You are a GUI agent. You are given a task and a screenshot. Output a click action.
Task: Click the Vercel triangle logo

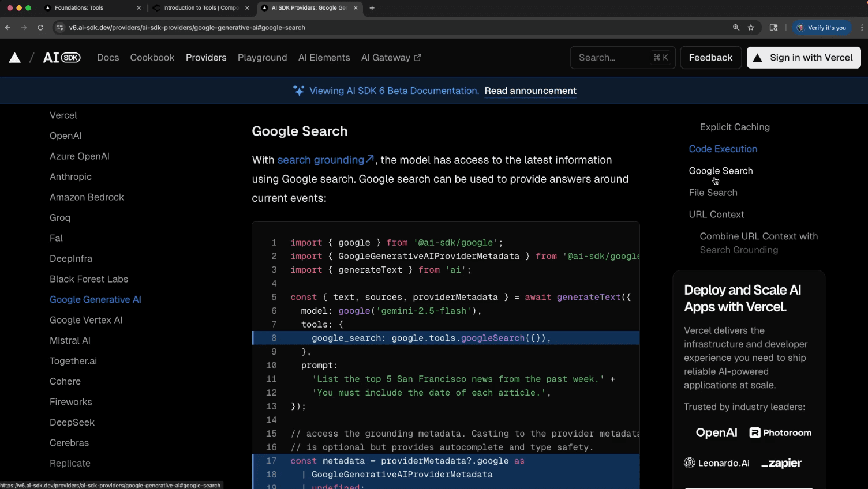15,58
